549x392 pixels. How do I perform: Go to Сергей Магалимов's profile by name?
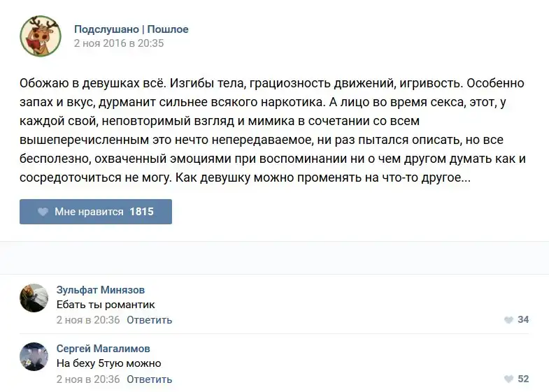[103, 349]
